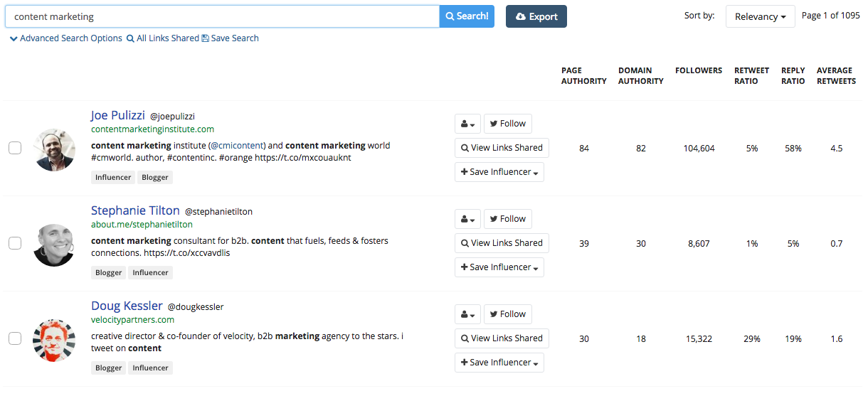View links shared by Doug Kessler
868x396 pixels.
click(x=502, y=338)
